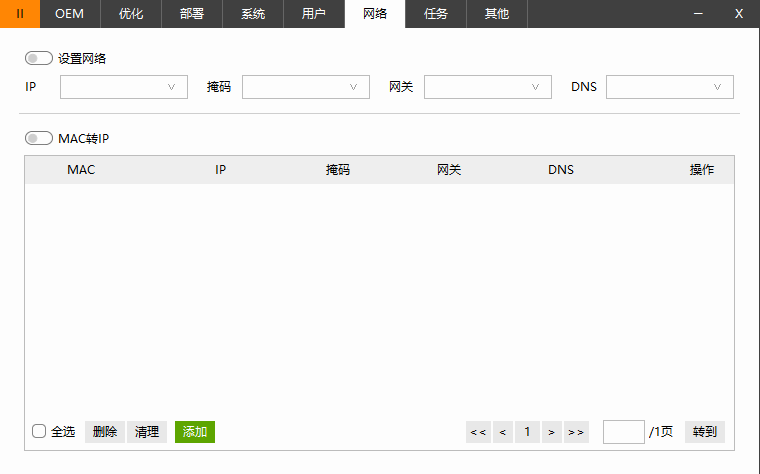
Task: Open the 优化 optimization tab
Action: coord(131,14)
